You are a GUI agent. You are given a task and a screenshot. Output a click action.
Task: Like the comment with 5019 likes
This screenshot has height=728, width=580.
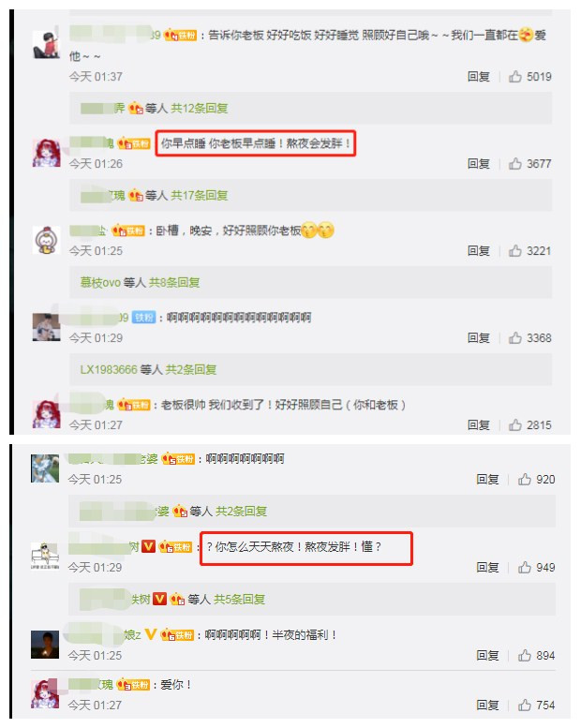point(515,76)
